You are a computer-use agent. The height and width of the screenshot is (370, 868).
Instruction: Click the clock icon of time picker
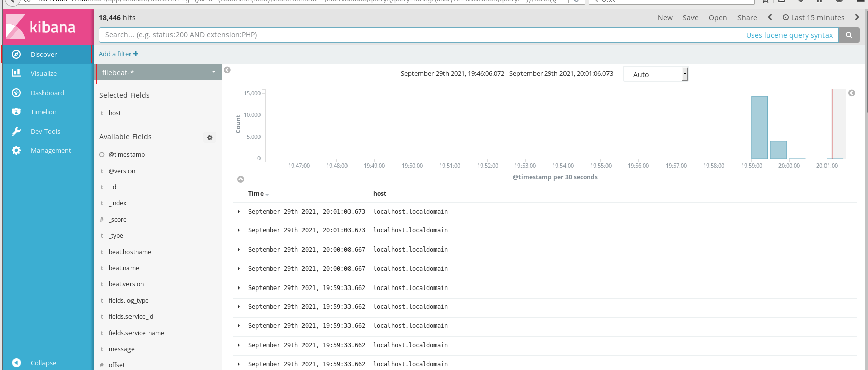coord(786,17)
